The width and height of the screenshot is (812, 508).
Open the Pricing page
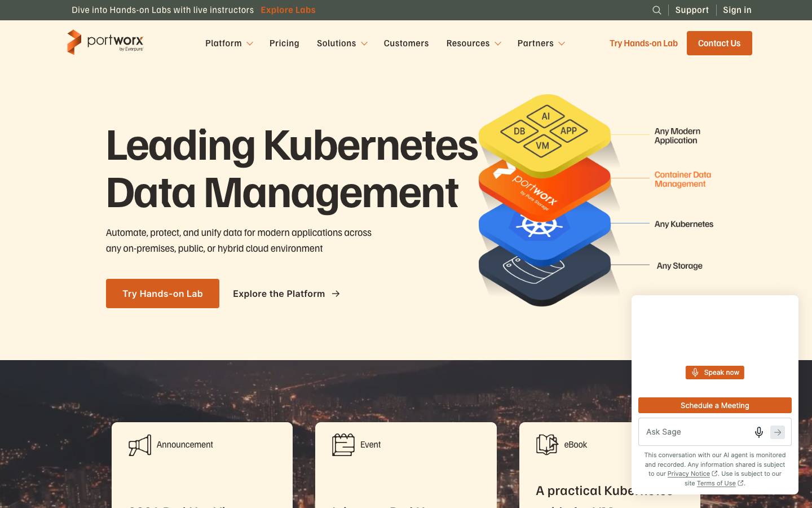coord(284,43)
